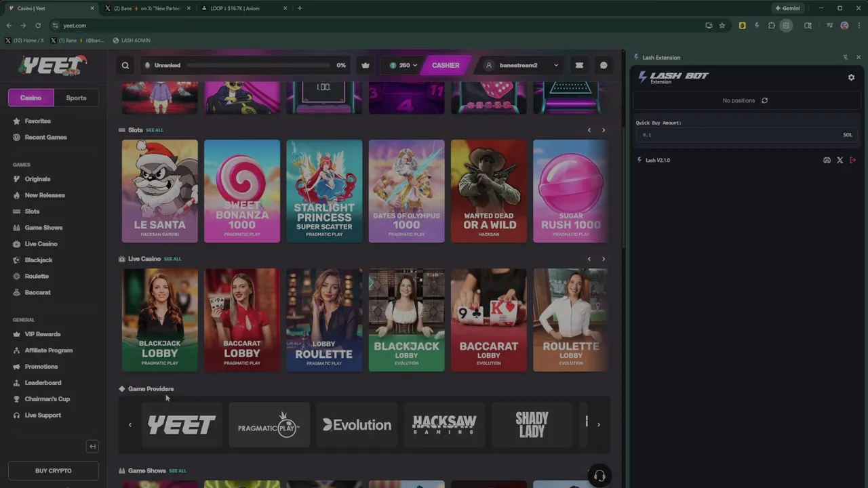The image size is (868, 488).
Task: Open Lash Bot settings gear
Action: tap(852, 77)
